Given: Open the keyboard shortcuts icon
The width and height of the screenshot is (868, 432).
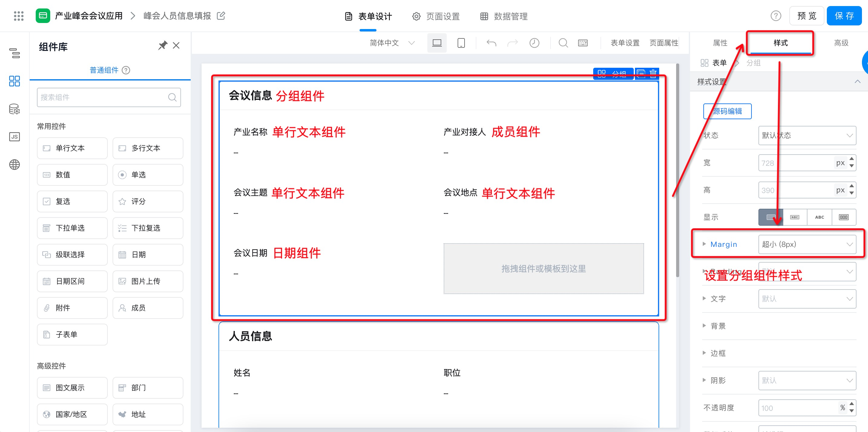Looking at the screenshot, I should pos(583,43).
